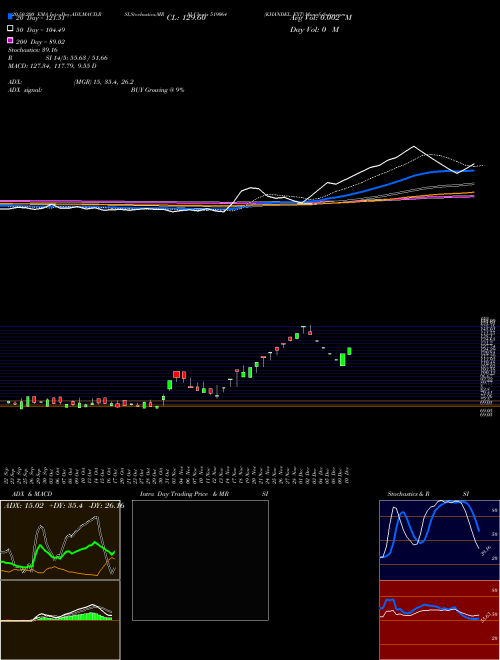Screen dimensions: 500x660
Task: Click the 'ADX signal:' label
Action: click(25, 90)
